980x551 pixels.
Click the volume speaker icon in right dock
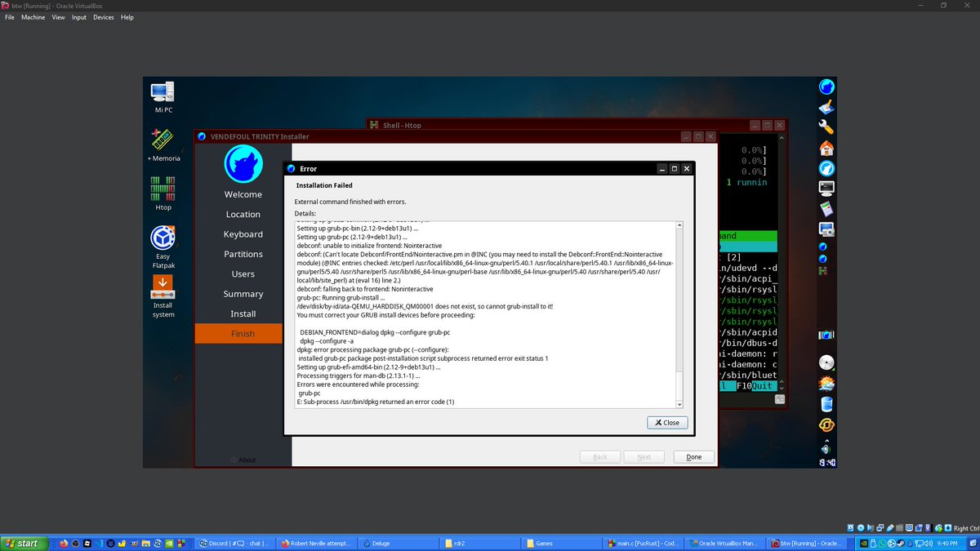[825, 448]
